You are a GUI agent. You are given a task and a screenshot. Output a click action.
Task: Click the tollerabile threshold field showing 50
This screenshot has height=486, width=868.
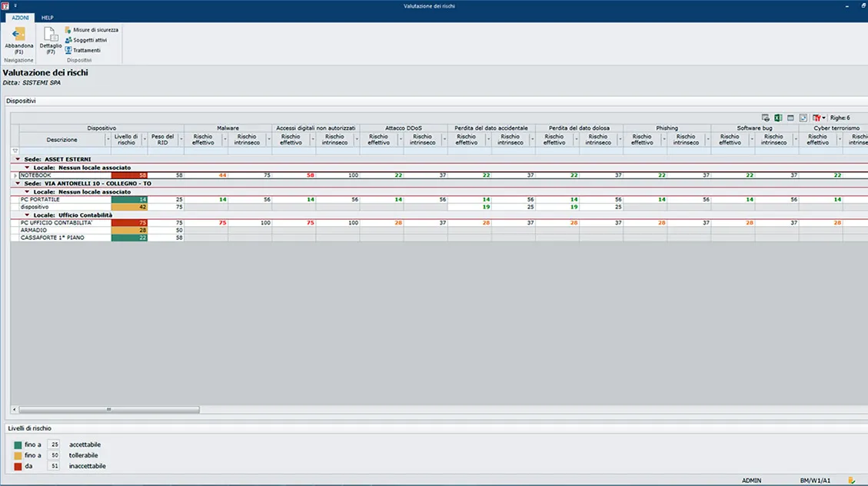click(x=54, y=455)
